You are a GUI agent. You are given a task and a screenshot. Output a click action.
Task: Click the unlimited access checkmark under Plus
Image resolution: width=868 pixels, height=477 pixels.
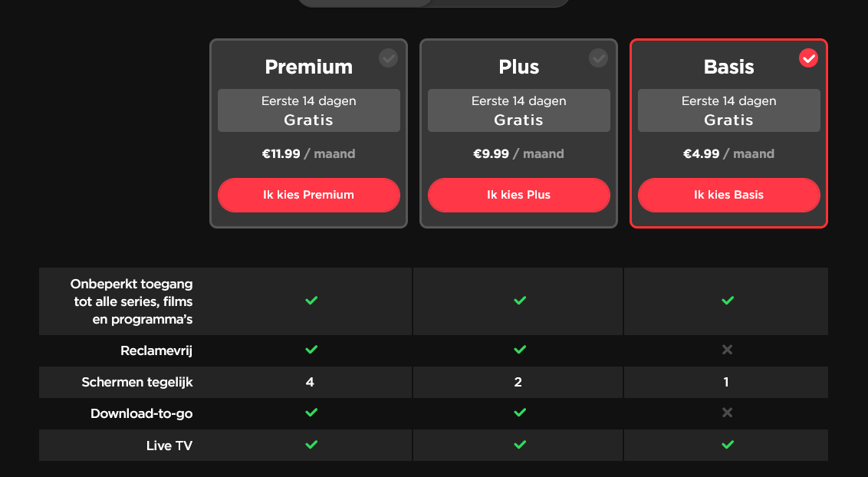point(520,301)
